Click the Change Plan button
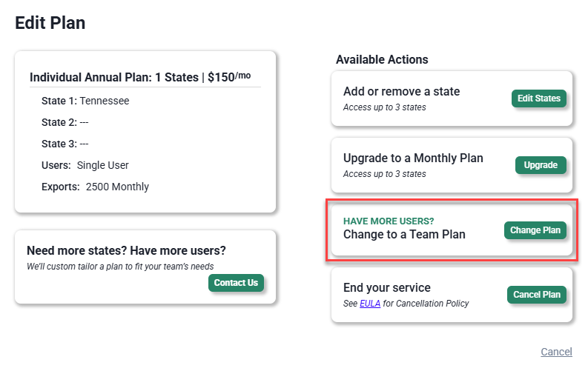Screen dimensions: 588x371 (x=535, y=230)
